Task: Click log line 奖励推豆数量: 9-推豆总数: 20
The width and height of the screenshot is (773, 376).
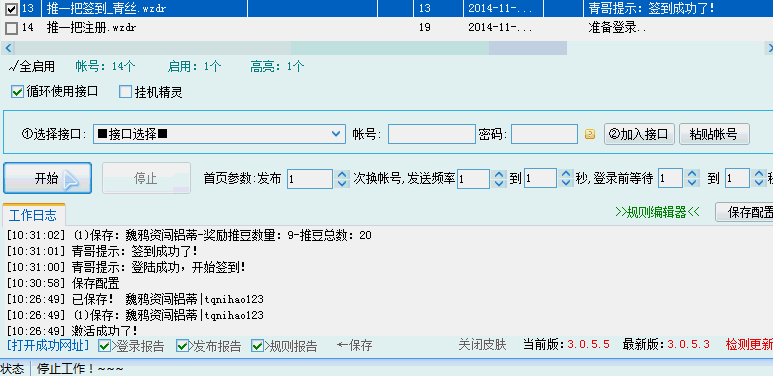Action: pos(189,236)
